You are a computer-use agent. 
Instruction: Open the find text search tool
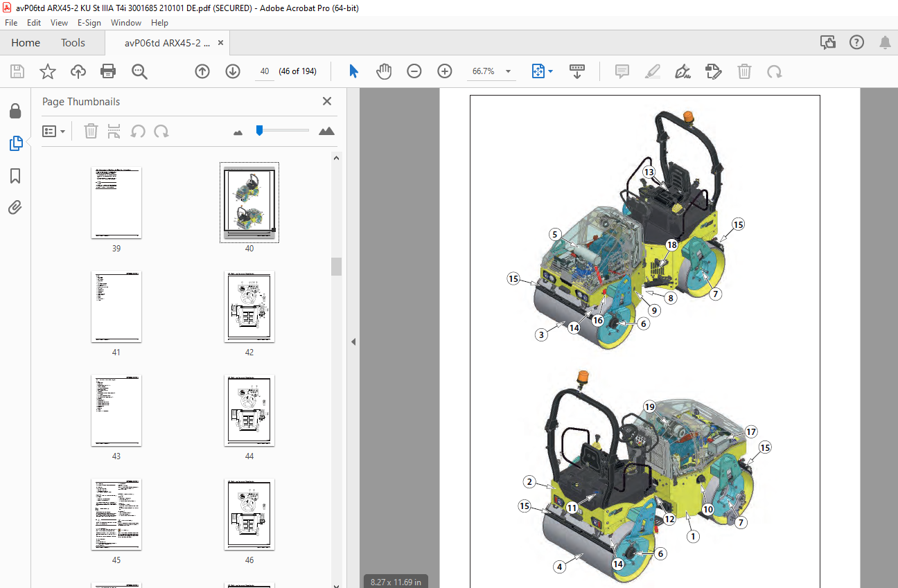point(139,71)
